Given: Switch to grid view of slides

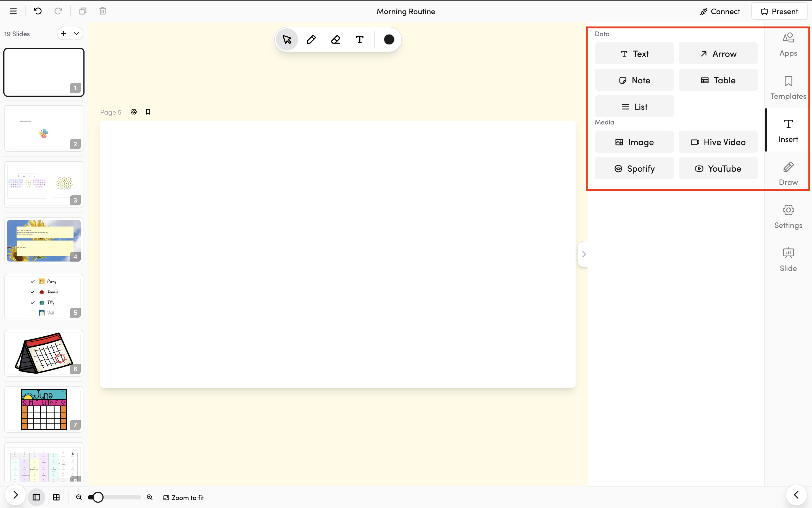Looking at the screenshot, I should 57,497.
